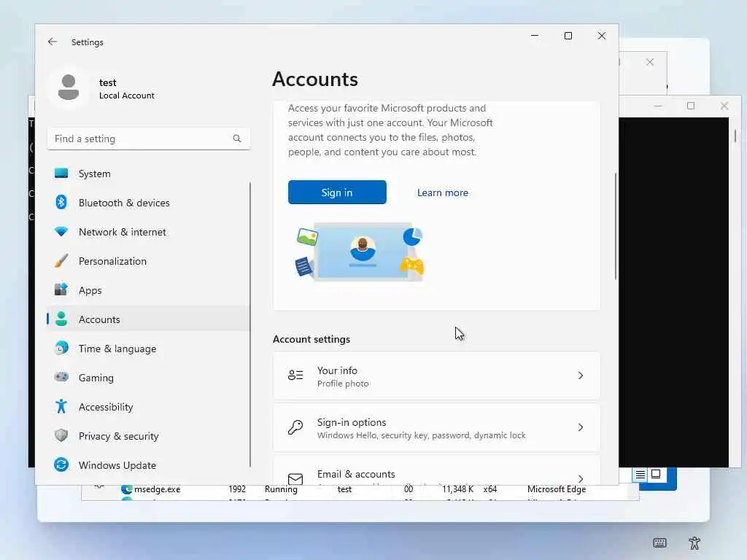Screen dimensions: 747x560
Task: Click the Accounts page vertical scrollbar
Action: coord(615,226)
